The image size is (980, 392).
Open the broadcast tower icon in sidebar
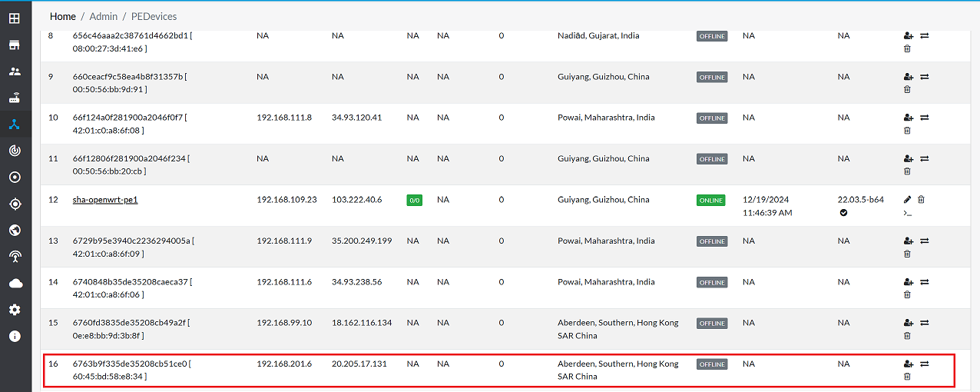click(15, 257)
